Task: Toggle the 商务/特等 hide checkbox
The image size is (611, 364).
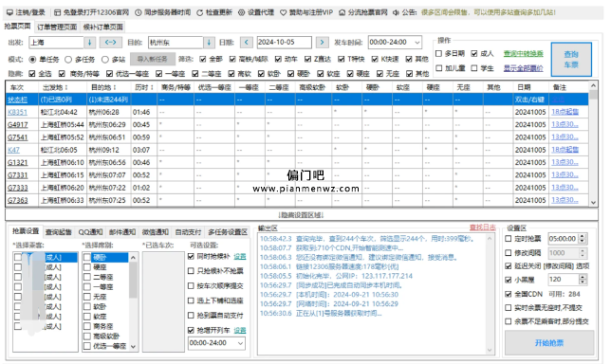Action: 62,74
